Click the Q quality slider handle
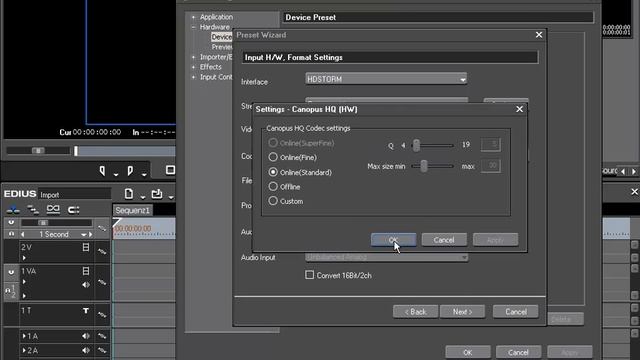The width and height of the screenshot is (640, 360). pyautogui.click(x=416, y=145)
